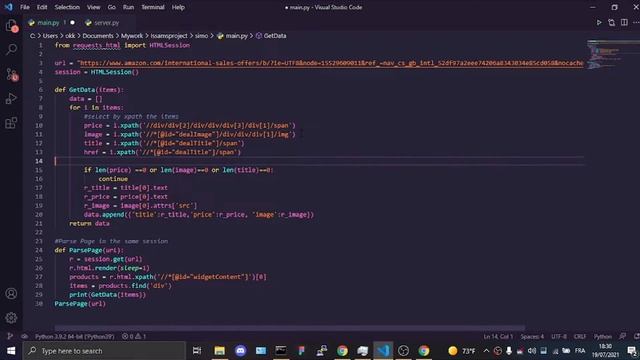The width and height of the screenshot is (640, 360).
Task: Open the Edit menu
Action: tap(42, 7)
